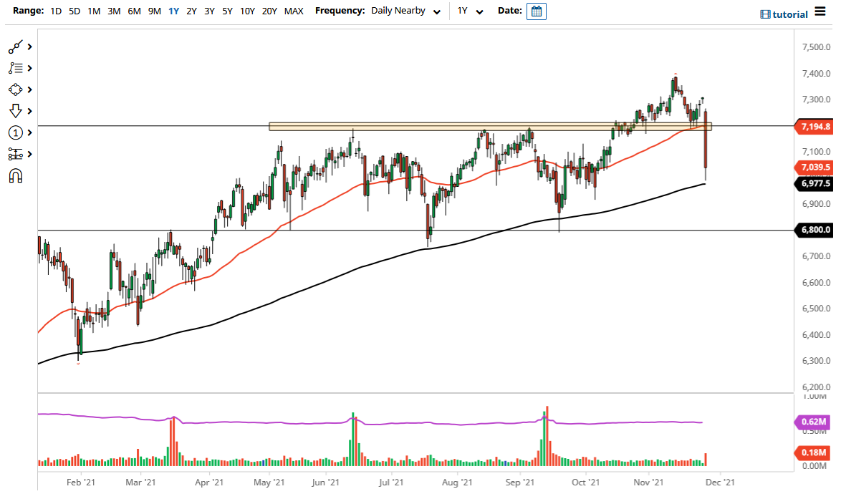The width and height of the screenshot is (841, 504).
Task: Select the numbered counter tool
Action: 16,132
